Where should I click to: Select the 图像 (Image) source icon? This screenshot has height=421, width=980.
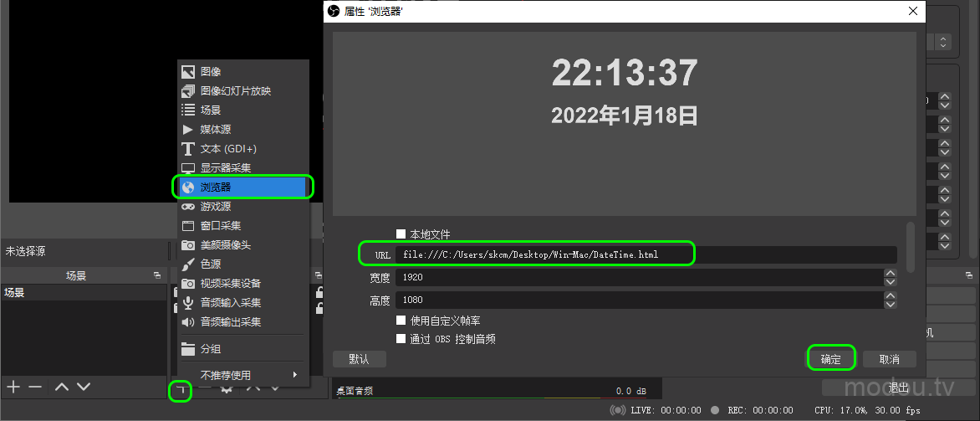[x=188, y=72]
